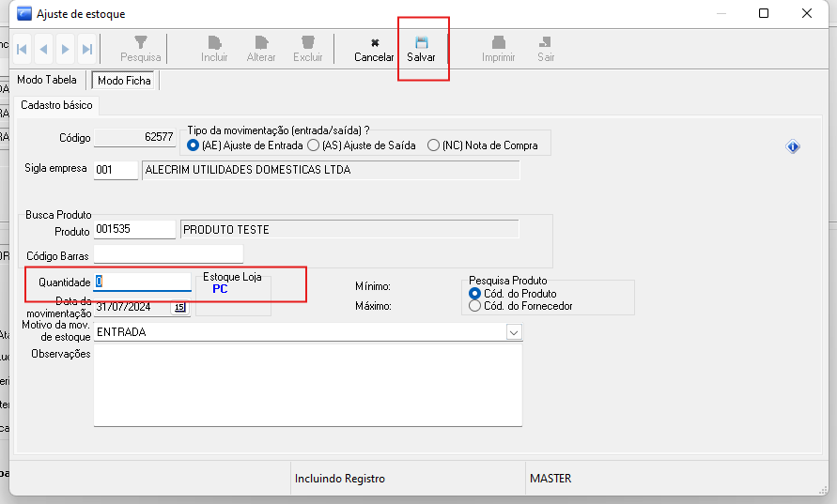Choose the (NC) Nota de Compra option
Viewport: 837px width, 504px height.
434,145
